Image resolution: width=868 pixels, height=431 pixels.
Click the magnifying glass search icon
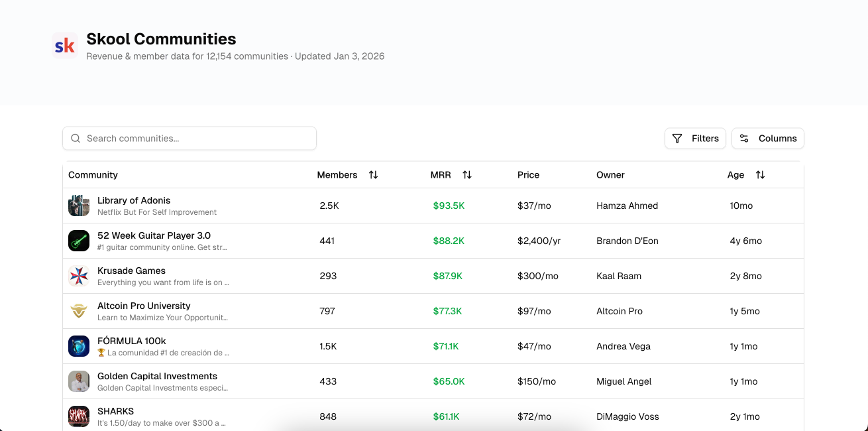pos(76,138)
